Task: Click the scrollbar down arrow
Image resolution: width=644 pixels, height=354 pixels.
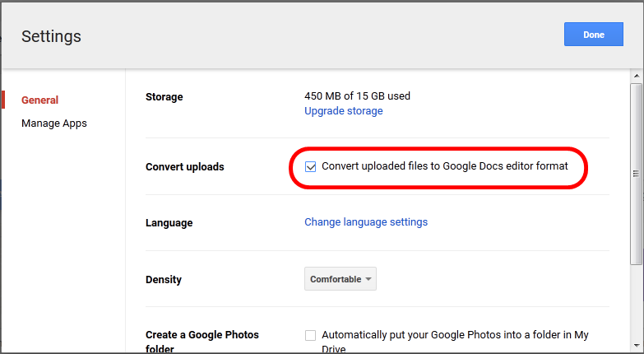Action: 637,346
